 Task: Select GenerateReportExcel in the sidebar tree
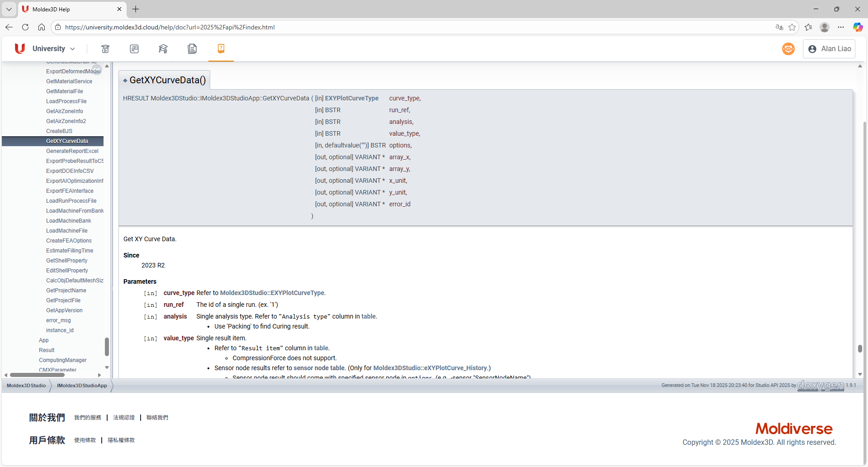[x=72, y=151]
